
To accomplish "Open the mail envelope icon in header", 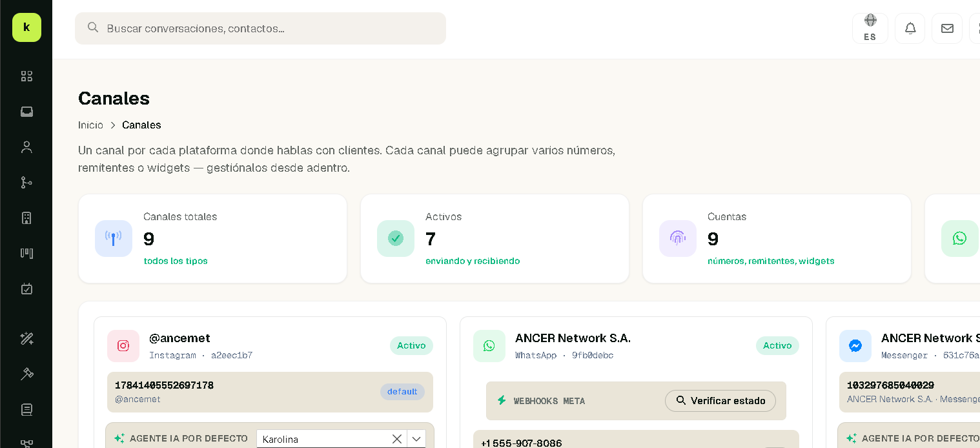I will click(x=947, y=28).
